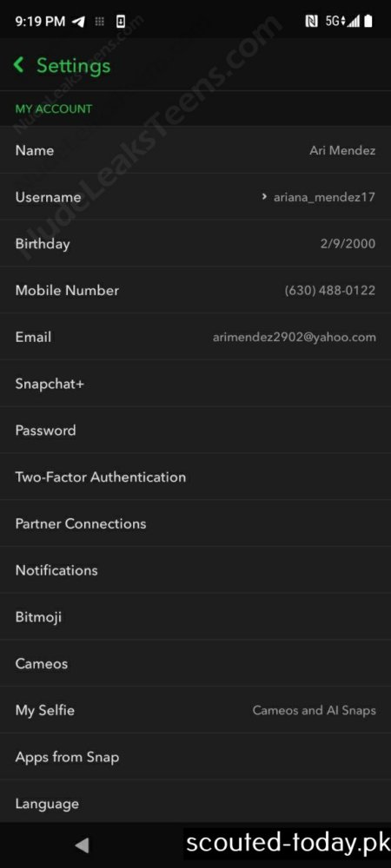The width and height of the screenshot is (391, 868).
Task: Tap the battery icon in status bar
Action: click(368, 22)
